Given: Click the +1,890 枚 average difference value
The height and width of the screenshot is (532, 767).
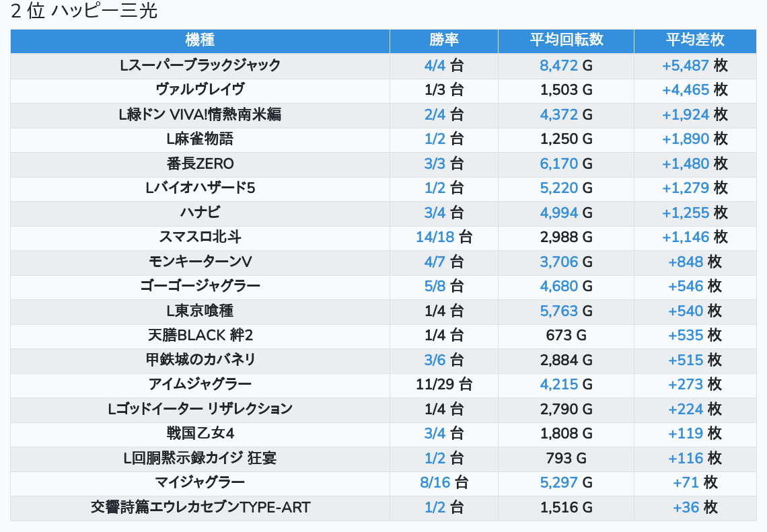Looking at the screenshot, I should pos(694,139).
